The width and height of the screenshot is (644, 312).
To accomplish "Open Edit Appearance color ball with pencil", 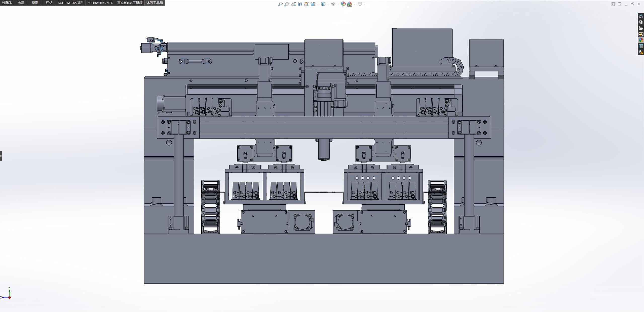I will pos(343,4).
